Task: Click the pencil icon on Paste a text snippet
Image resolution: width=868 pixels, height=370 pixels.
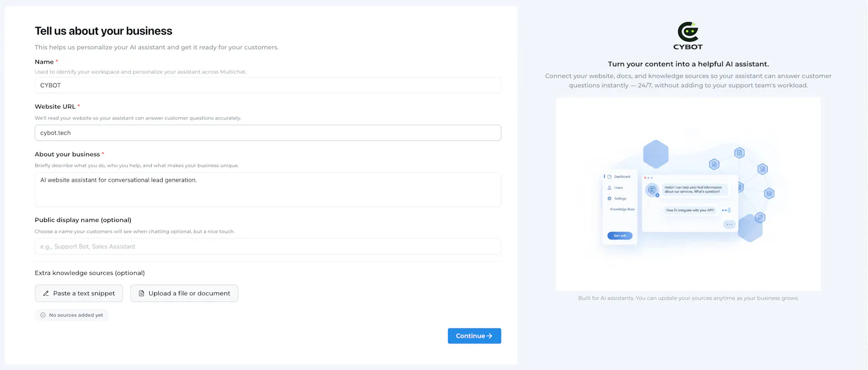Action: pyautogui.click(x=46, y=294)
